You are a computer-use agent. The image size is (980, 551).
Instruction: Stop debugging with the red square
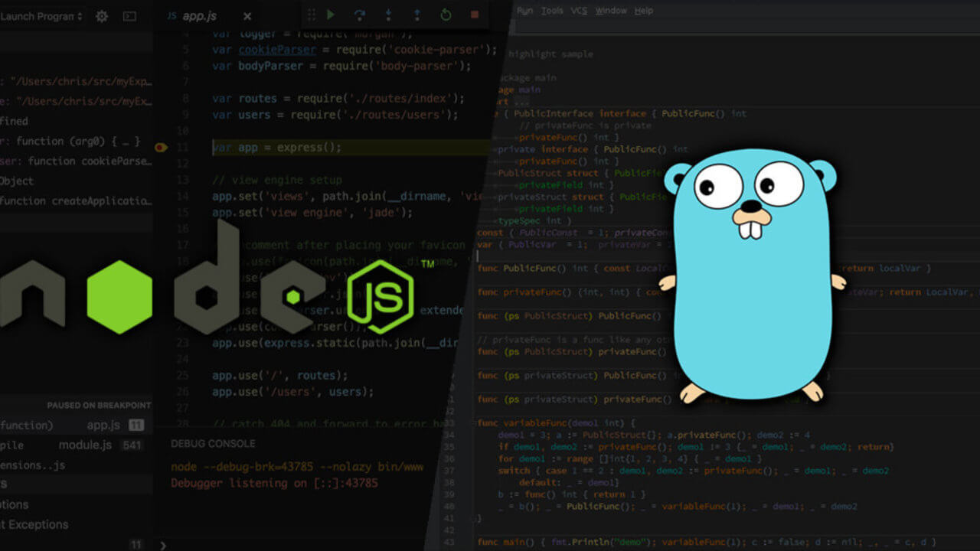pyautogui.click(x=475, y=15)
